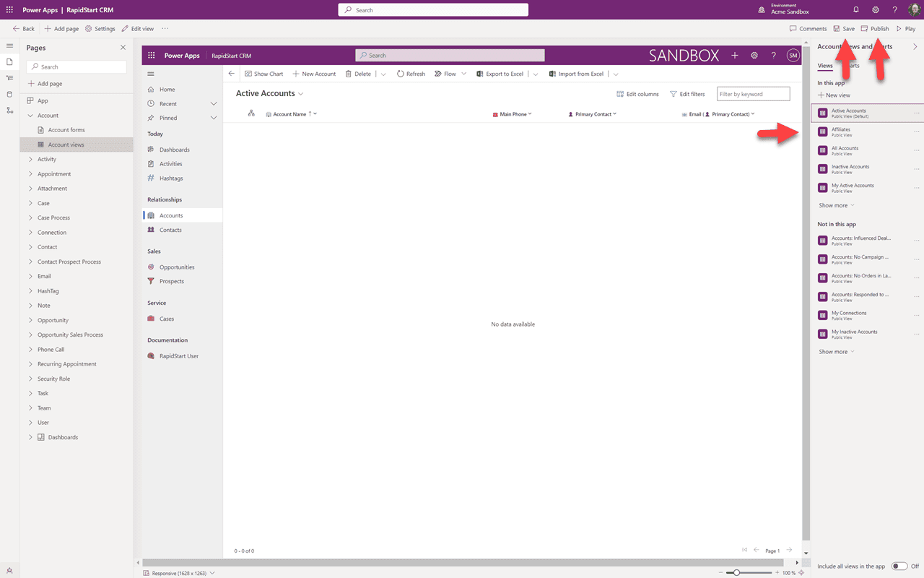This screenshot has width=924, height=578.
Task: Open the Active Accounts view selector
Action: pos(300,93)
